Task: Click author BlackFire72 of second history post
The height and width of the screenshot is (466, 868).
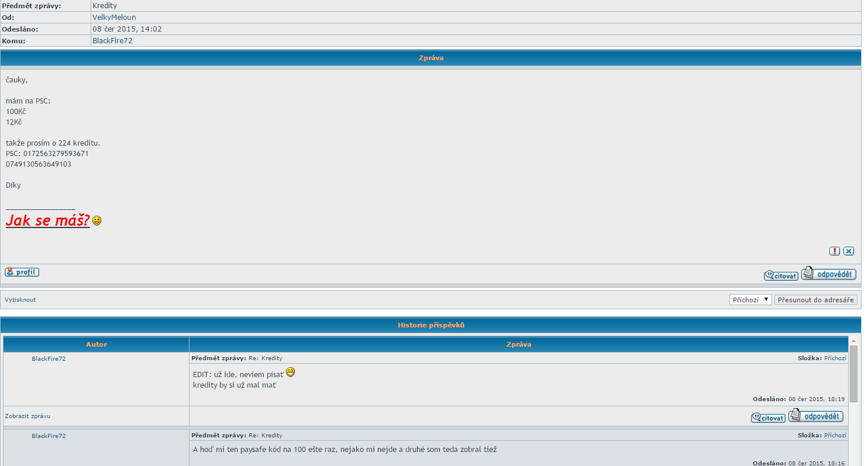Action: point(49,436)
